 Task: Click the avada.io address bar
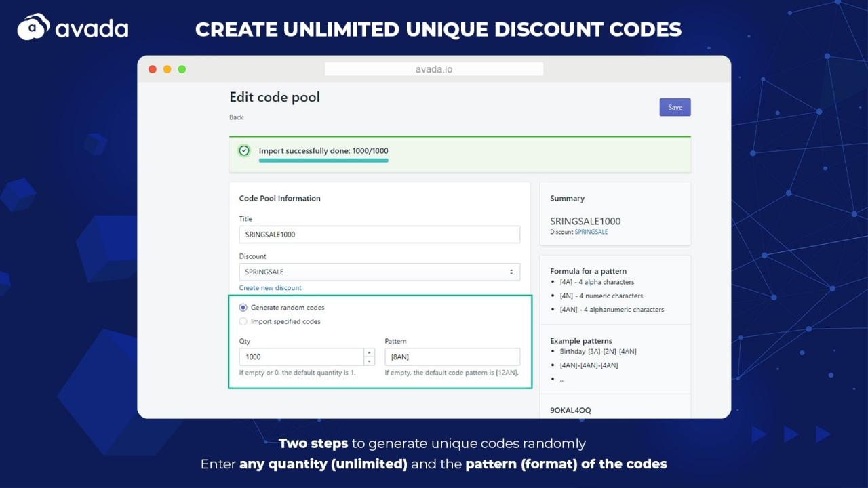tap(434, 69)
